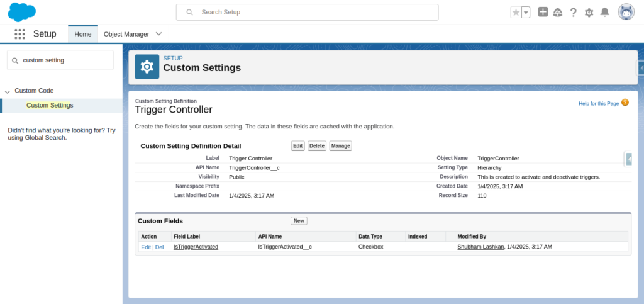Open the Notifications bell

pos(604,13)
